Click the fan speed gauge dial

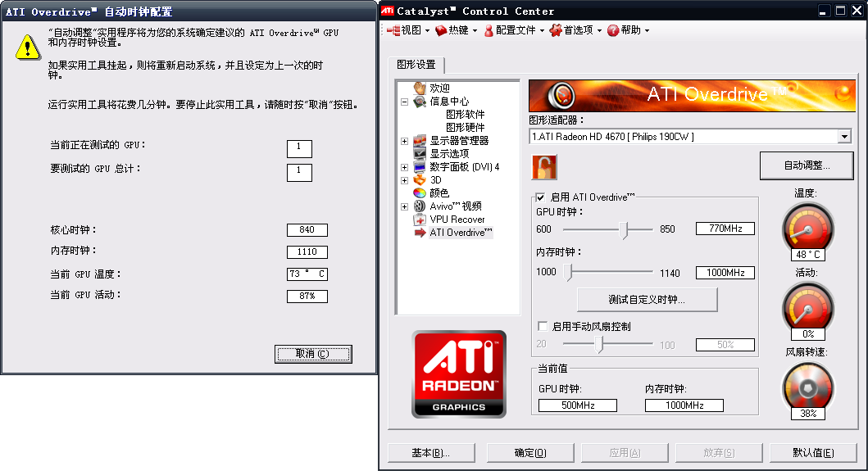(807, 387)
